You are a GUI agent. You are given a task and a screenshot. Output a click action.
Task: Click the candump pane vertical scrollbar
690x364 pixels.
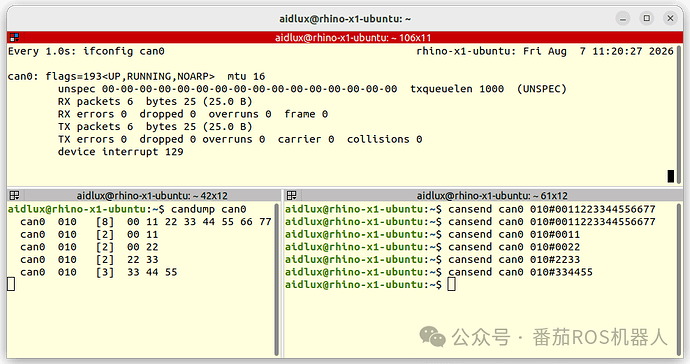pos(277,279)
